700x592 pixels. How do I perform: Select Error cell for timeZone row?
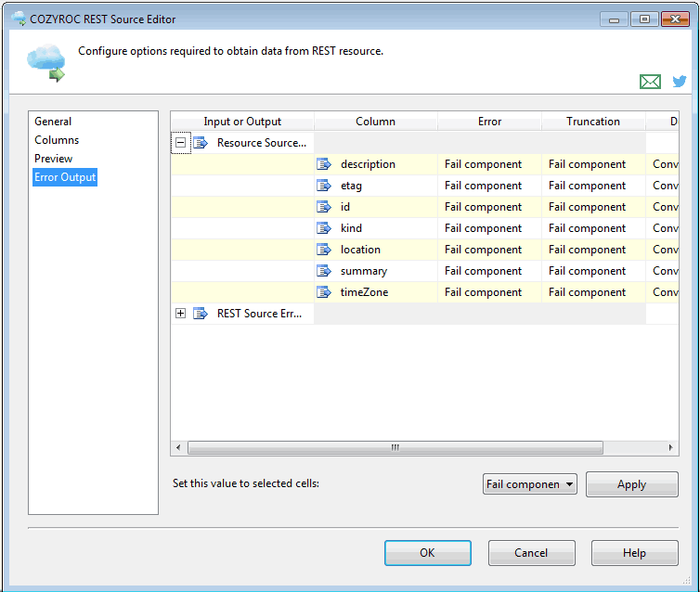tap(490, 292)
